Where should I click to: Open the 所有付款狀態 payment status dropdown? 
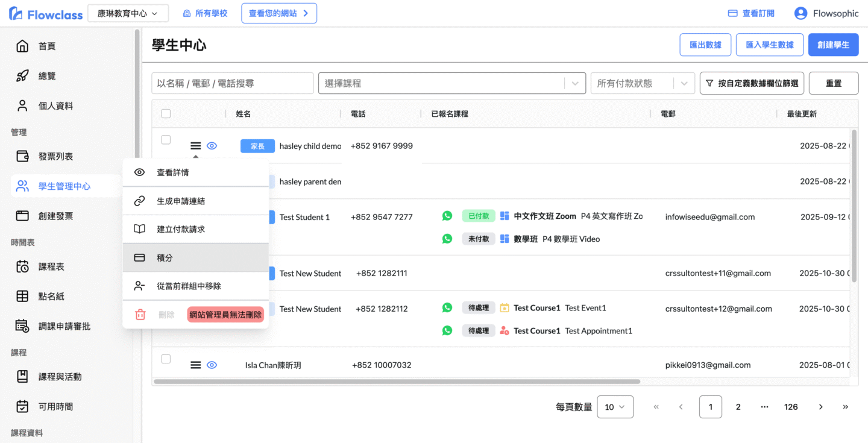pos(641,83)
